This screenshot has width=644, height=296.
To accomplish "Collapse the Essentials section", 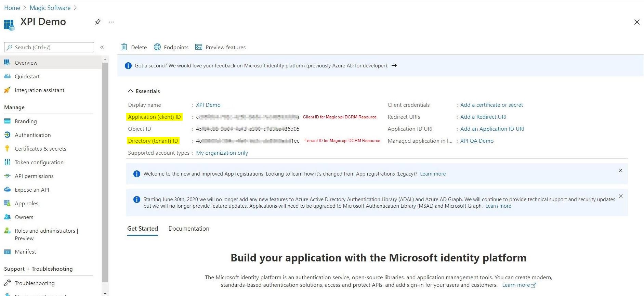I will 130,91.
